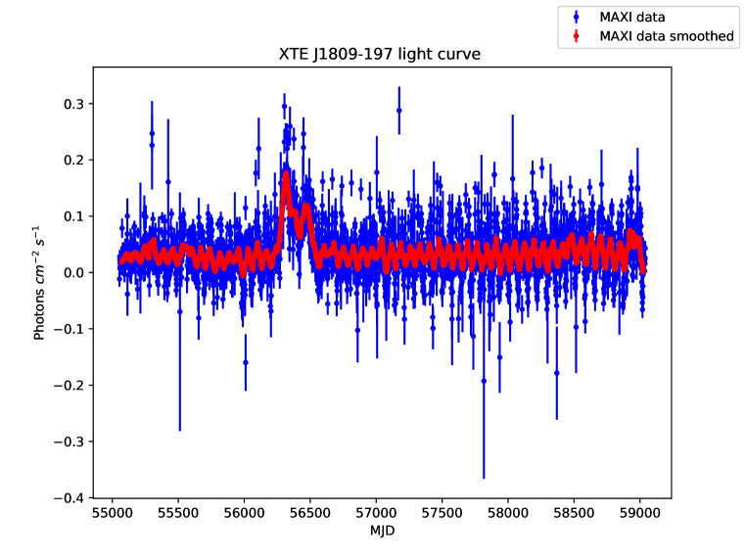This screenshot has width=746, height=560.
Task: Click the x-axis tick label 57000
Action: point(376,513)
